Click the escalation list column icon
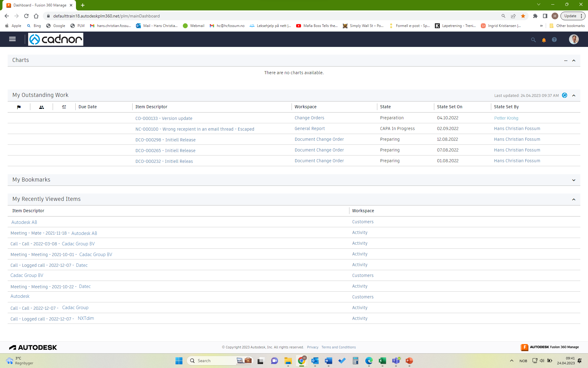Image resolution: width=588 pixels, height=368 pixels. pyautogui.click(x=64, y=107)
